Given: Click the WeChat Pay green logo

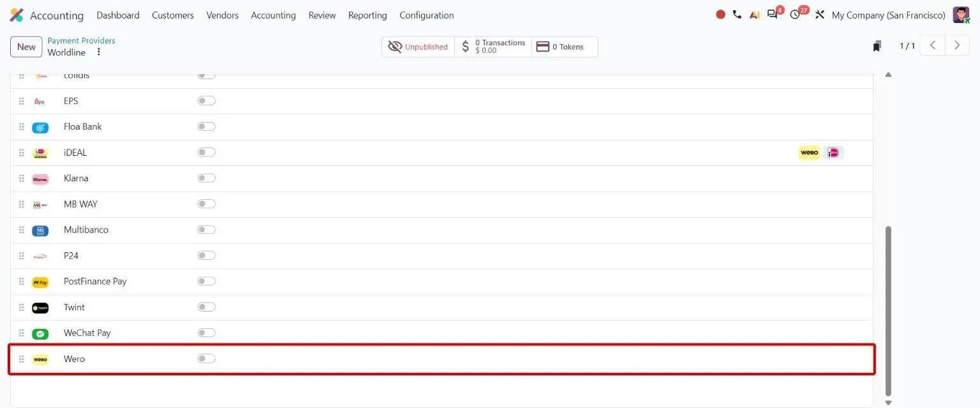Looking at the screenshot, I should [40, 334].
